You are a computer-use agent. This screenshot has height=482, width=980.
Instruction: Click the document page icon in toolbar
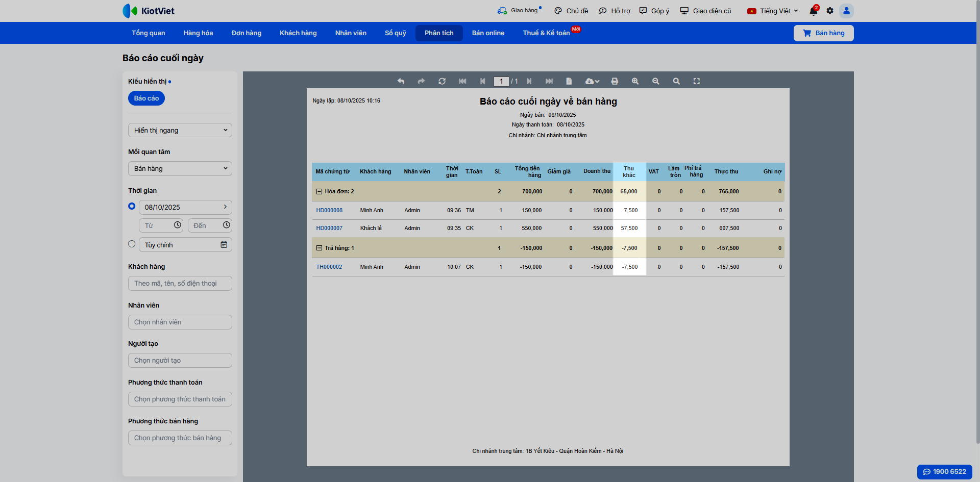[569, 81]
